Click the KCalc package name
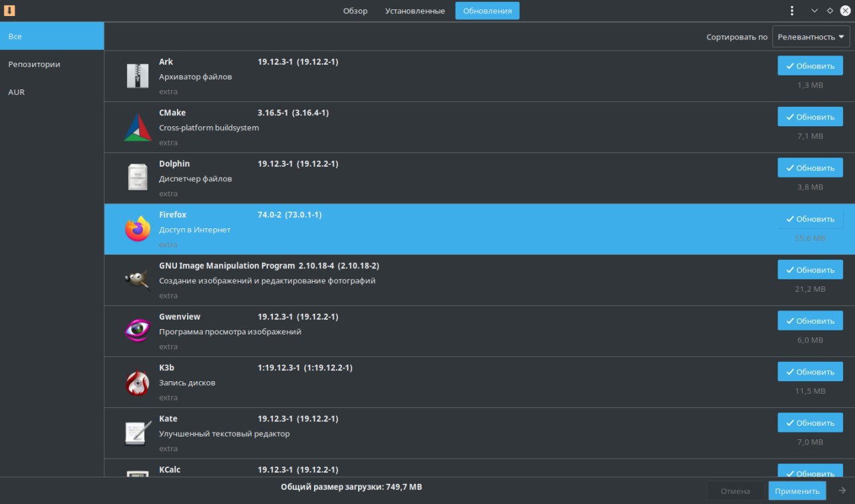This screenshot has height=504, width=855. (x=170, y=469)
